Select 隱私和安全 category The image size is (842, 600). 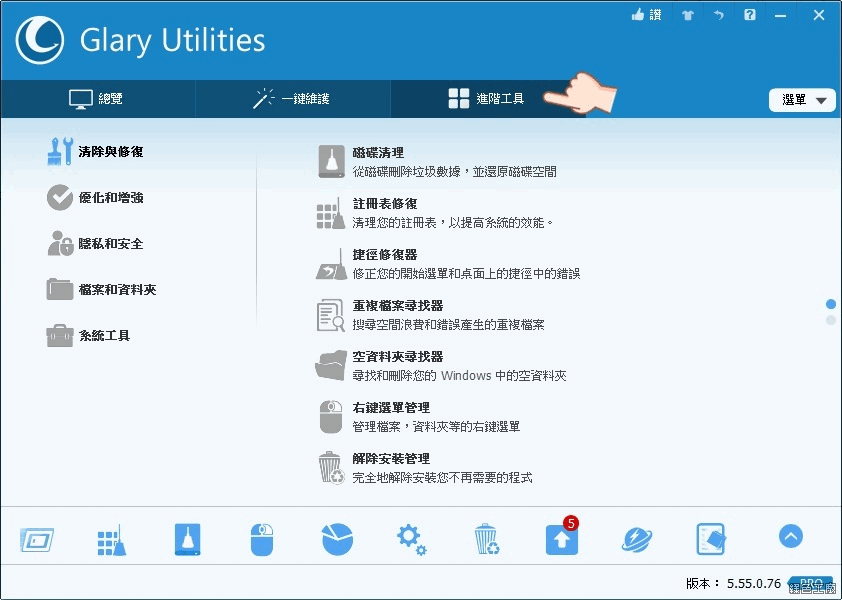tap(111, 244)
